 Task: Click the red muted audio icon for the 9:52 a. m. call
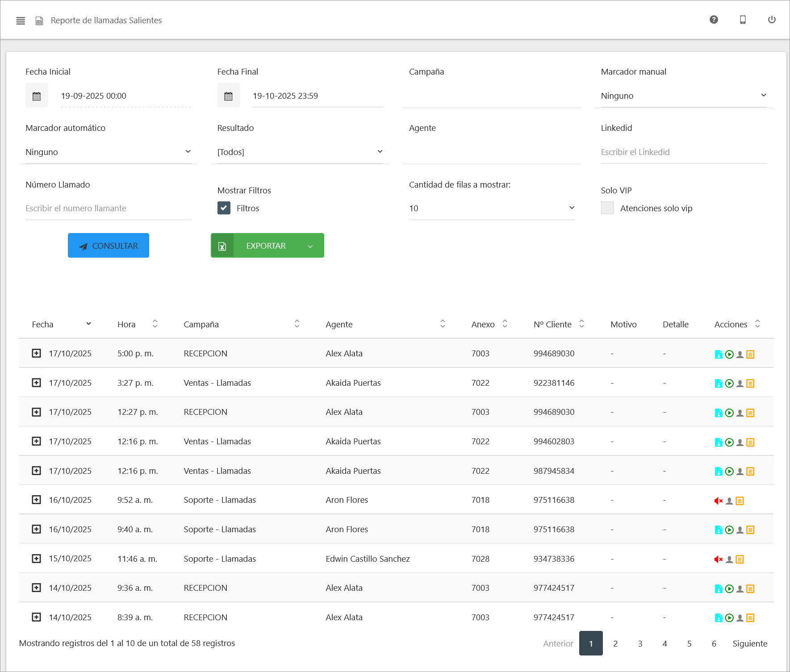tap(718, 501)
